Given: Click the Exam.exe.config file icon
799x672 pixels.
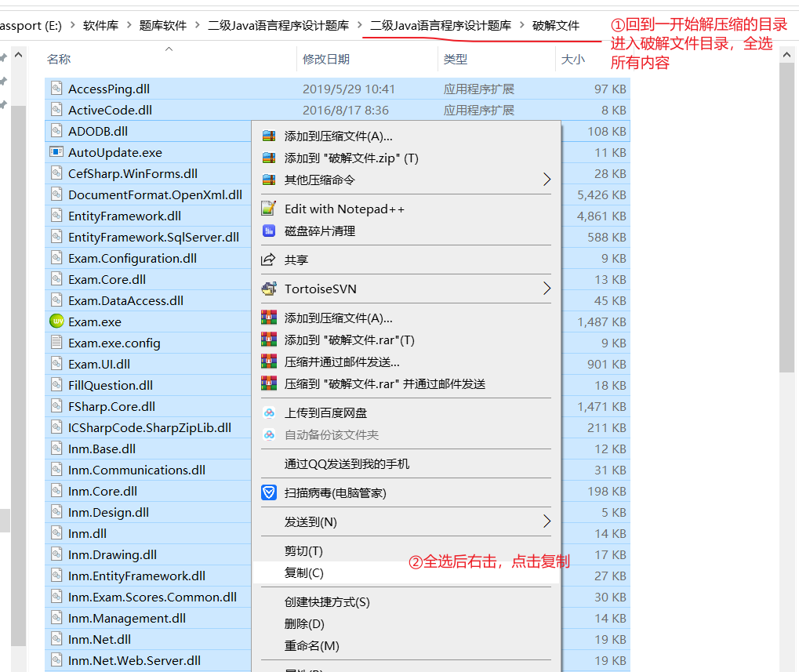Looking at the screenshot, I should coord(56,343).
